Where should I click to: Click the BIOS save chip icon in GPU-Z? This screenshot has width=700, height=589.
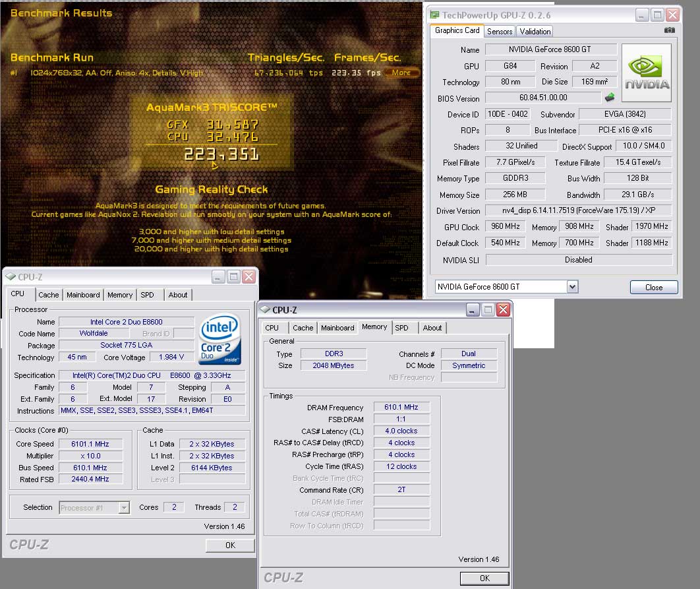610,97
